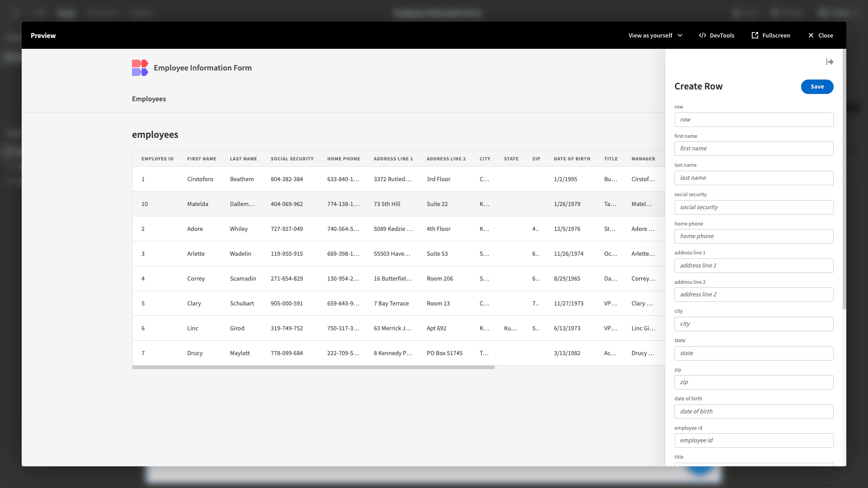
Task: Click the 8/29/1965 date cell
Action: [x=567, y=279]
